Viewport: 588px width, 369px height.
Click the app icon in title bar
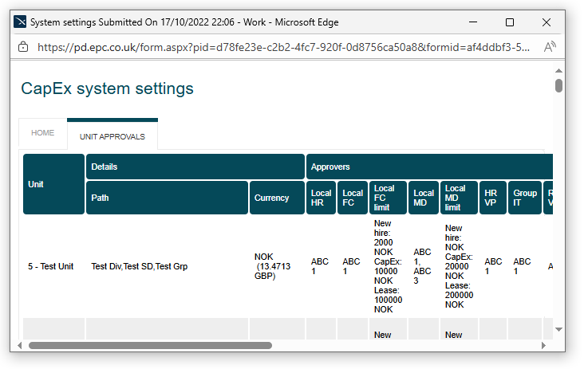point(21,22)
